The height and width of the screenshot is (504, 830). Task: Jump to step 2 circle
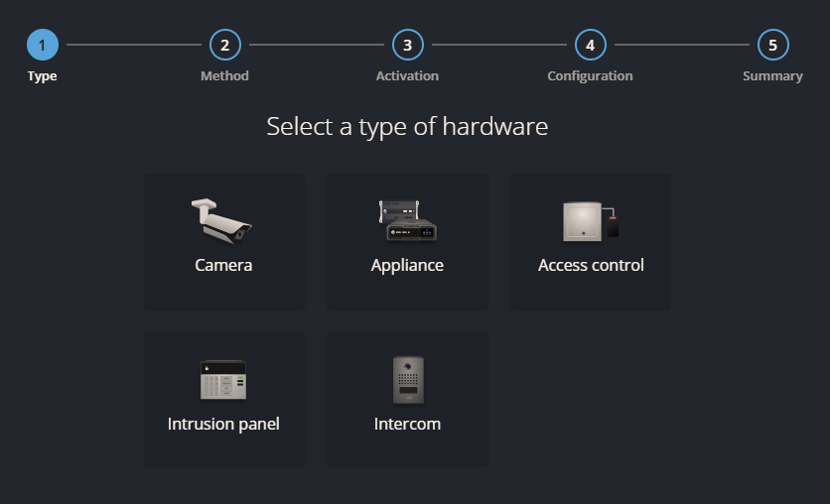pos(225,45)
